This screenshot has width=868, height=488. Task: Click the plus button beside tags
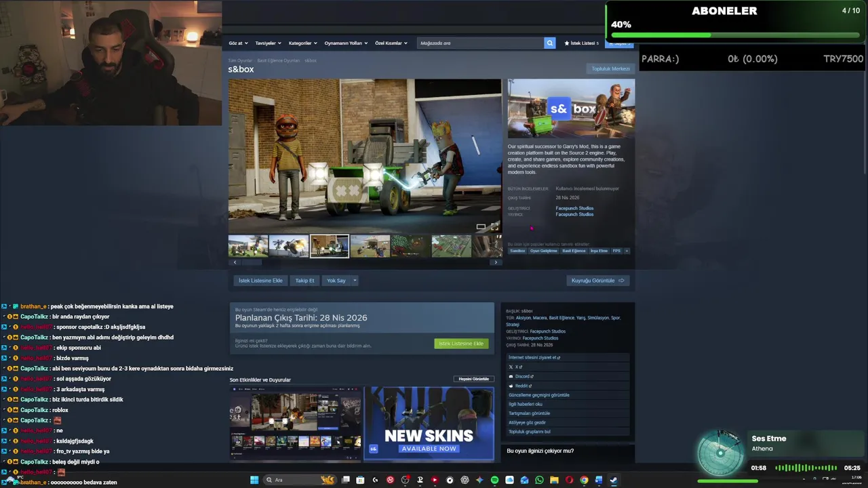click(627, 251)
